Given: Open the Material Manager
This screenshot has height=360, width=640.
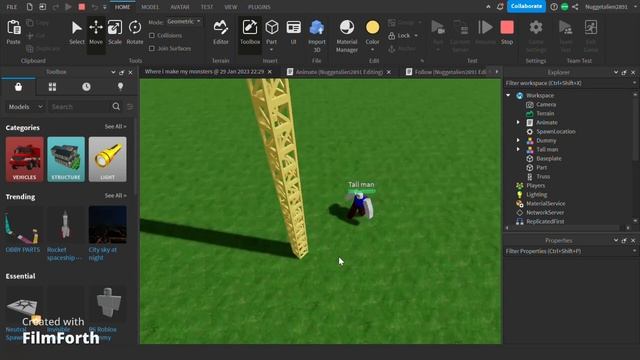Looking at the screenshot, I should [347, 36].
